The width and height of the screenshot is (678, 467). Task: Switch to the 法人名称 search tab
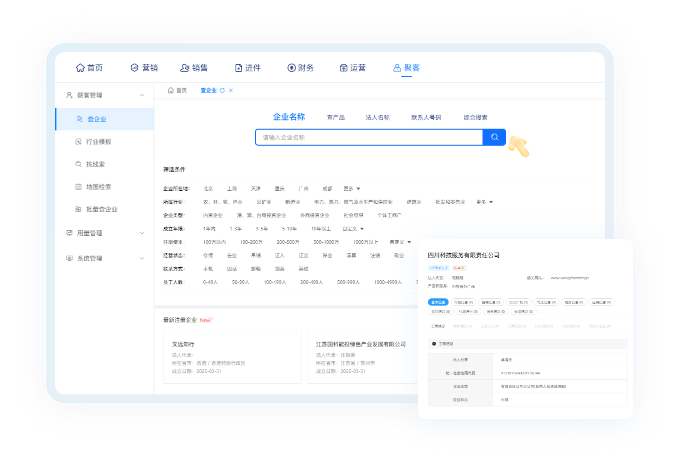coord(377,117)
